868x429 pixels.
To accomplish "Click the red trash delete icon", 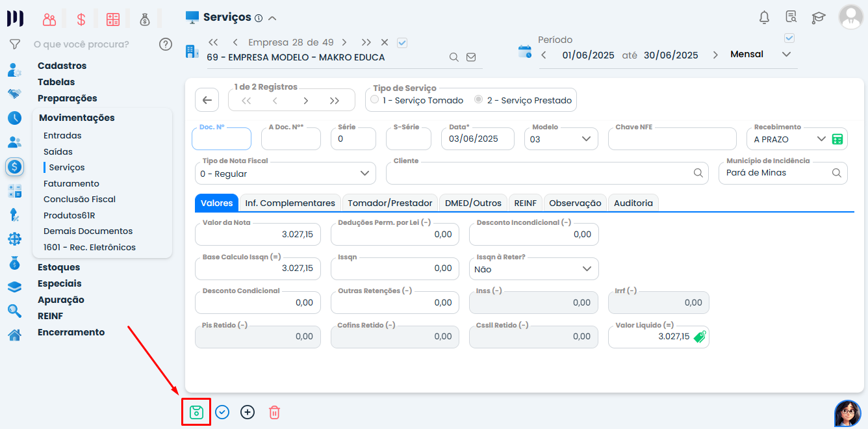I will (x=274, y=412).
